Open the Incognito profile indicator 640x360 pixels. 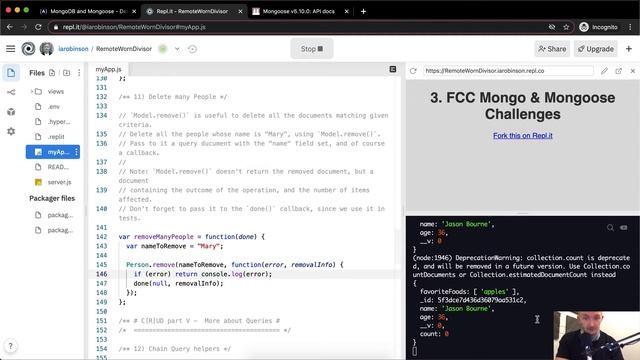[598, 27]
